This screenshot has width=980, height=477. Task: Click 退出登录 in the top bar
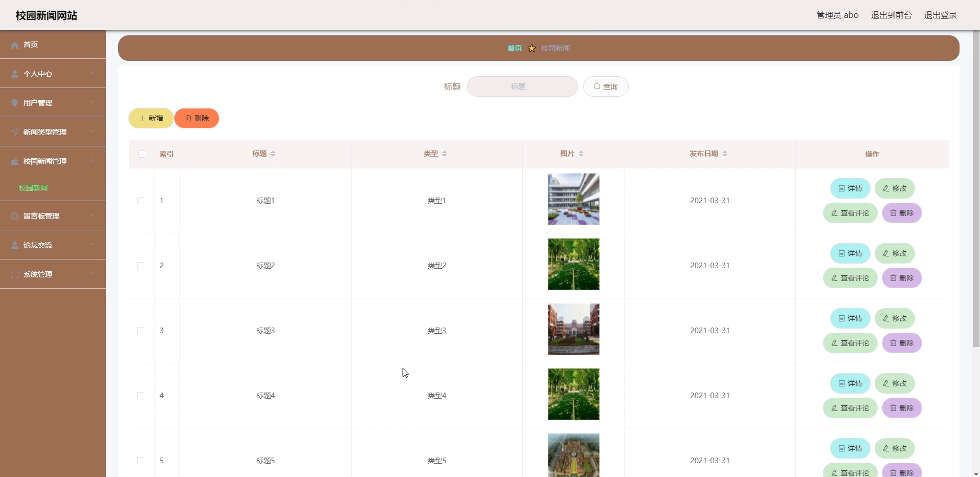(x=940, y=15)
